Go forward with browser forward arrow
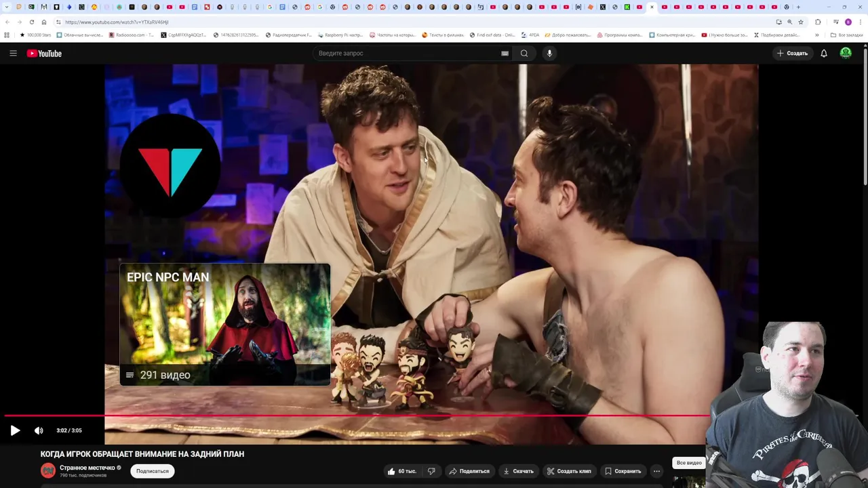Screen dimensions: 868x488 coord(19,22)
